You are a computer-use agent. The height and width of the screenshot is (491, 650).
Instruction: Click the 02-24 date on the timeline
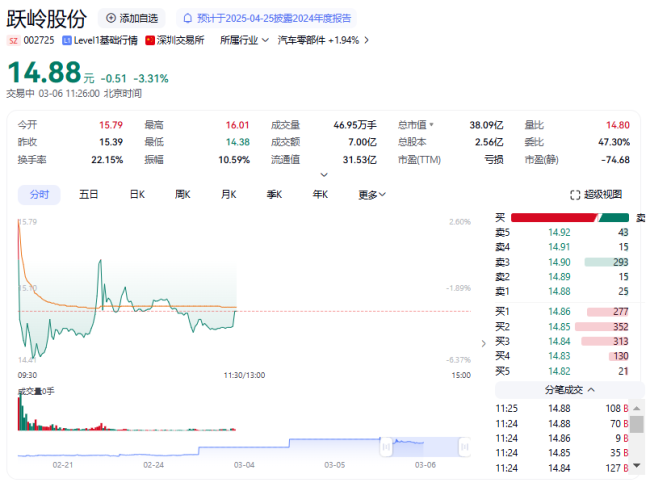point(153,465)
